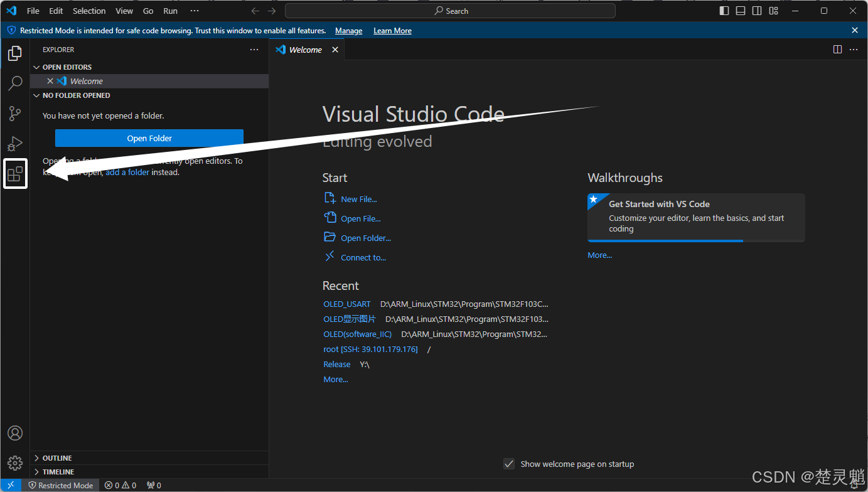Open the Accounts menu icon
This screenshot has height=492, width=868.
click(15, 433)
